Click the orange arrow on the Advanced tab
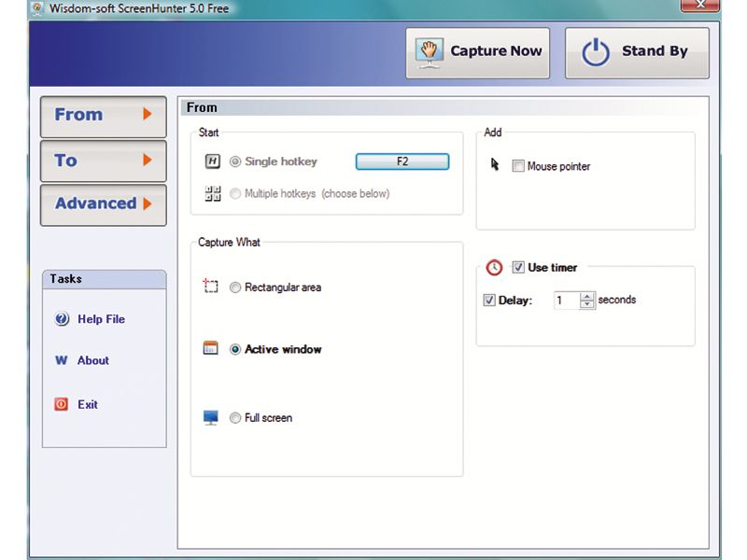747x560 pixels. click(148, 203)
